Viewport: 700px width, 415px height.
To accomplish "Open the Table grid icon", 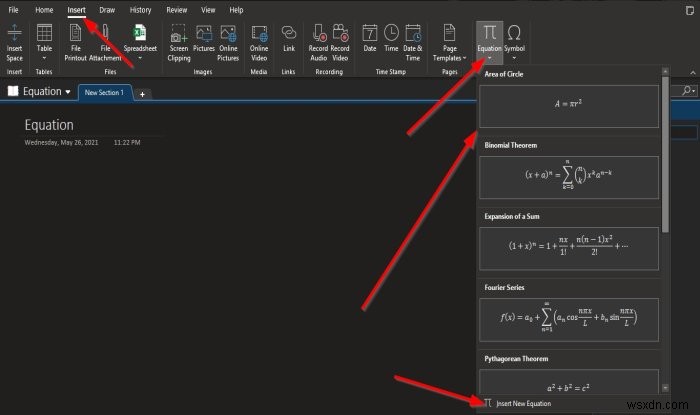I will tap(44, 33).
